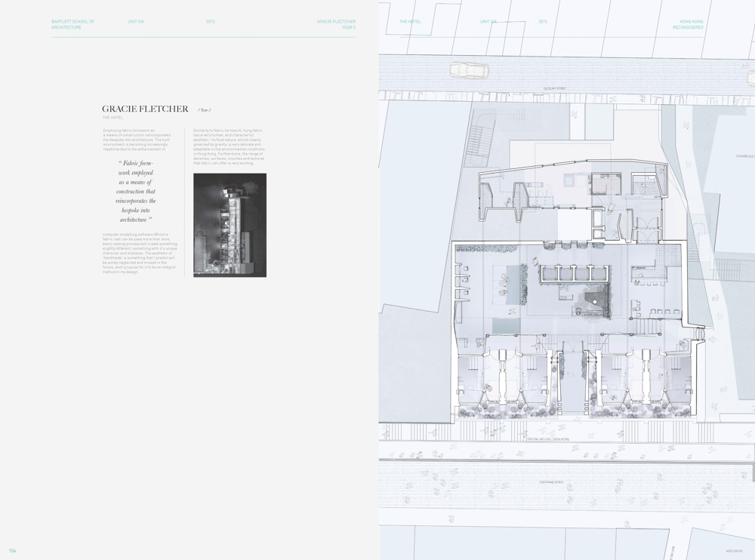The width and height of the screenshot is (755, 560).
Task: Click the street label on the upper road
Action: 555,88
